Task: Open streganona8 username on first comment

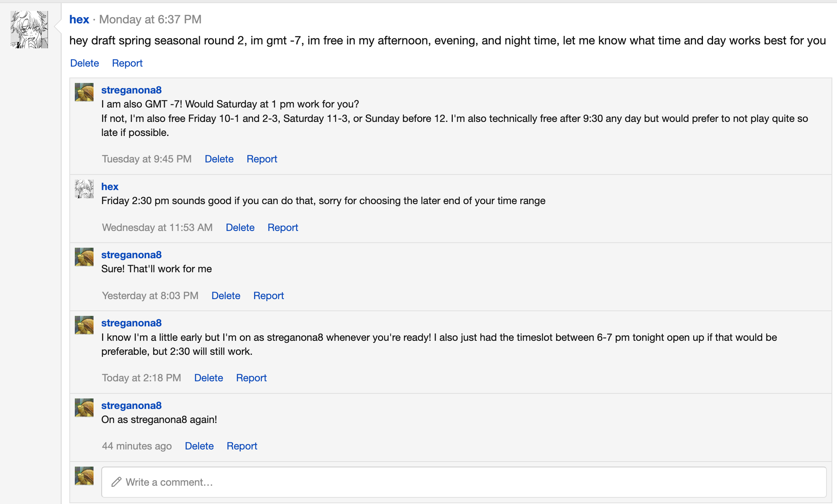Action: (131, 90)
